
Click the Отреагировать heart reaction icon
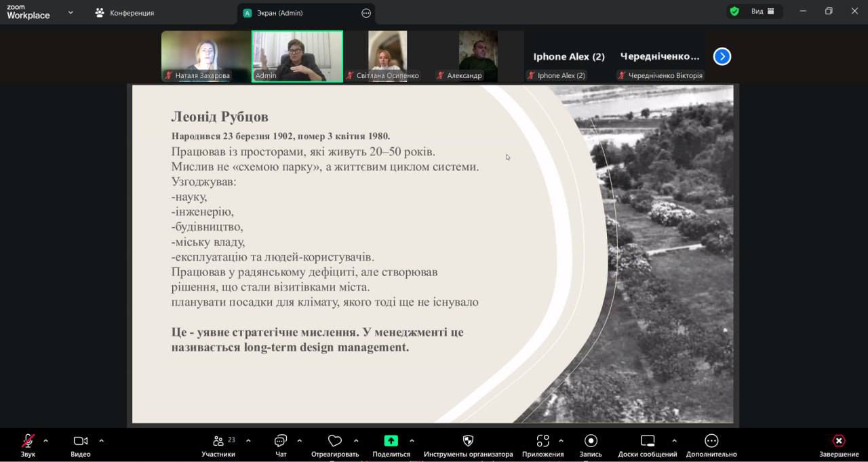click(334, 442)
